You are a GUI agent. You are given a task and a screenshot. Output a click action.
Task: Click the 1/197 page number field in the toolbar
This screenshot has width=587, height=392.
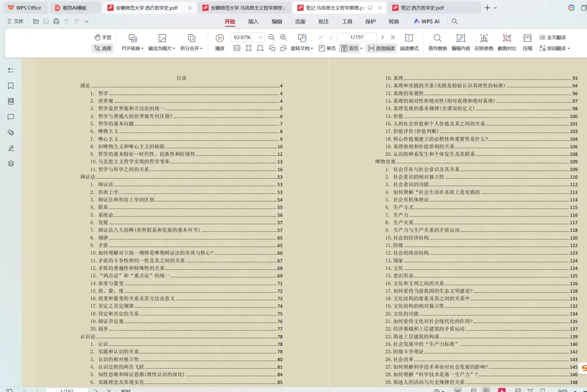357,37
